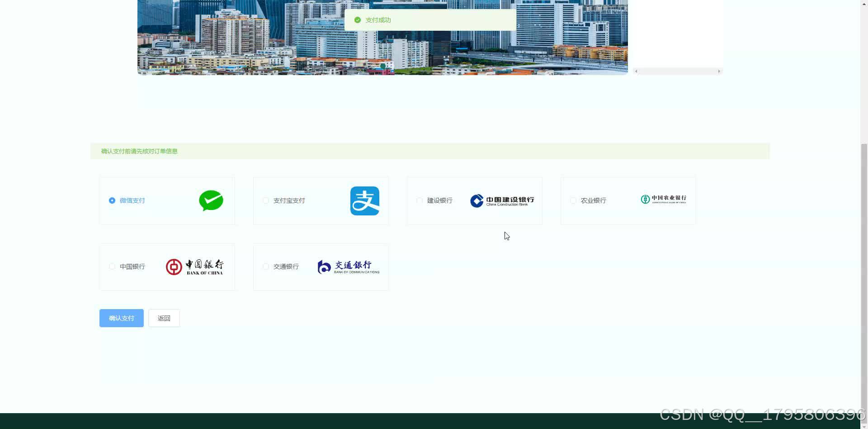This screenshot has width=868, height=429.
Task: Click the 建设银行 label text
Action: (x=439, y=200)
